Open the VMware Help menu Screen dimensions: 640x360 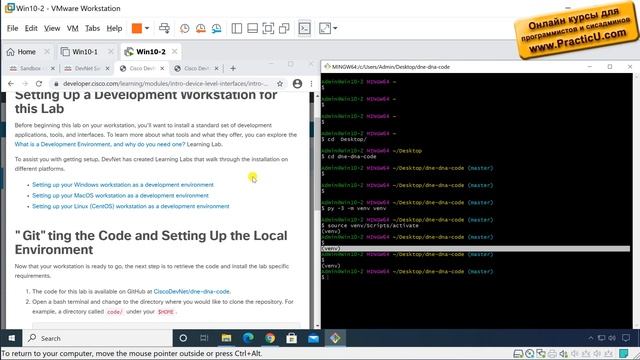point(114,28)
